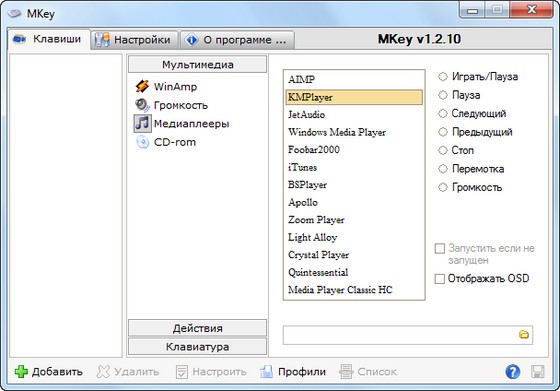The height and width of the screenshot is (391, 560).
Task: Enable the Отображать OSD checkbox
Action: pos(440,279)
